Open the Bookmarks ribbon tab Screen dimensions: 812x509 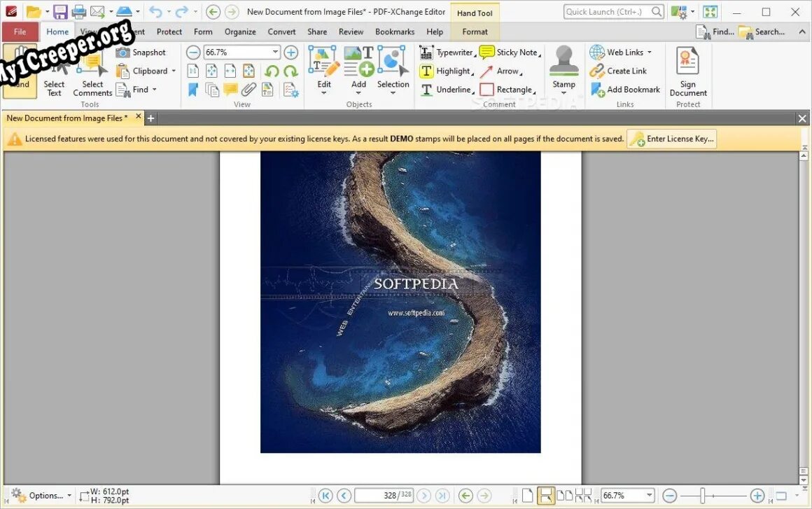tap(395, 32)
